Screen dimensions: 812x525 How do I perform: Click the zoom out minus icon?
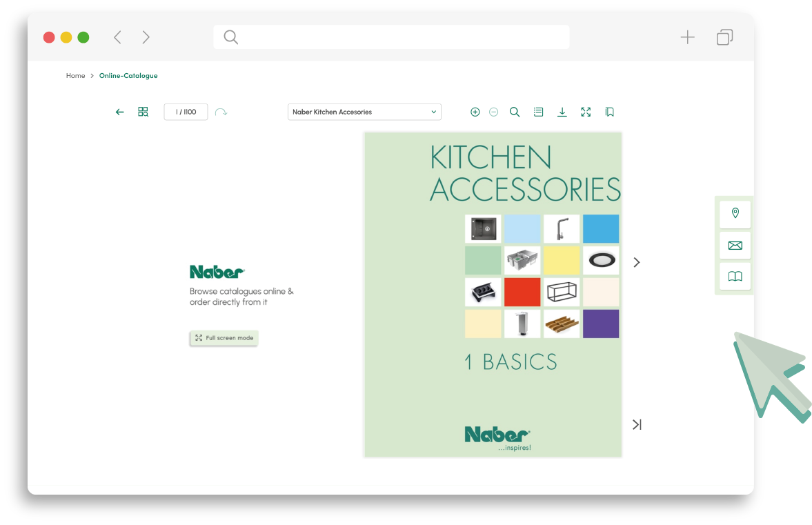click(493, 112)
